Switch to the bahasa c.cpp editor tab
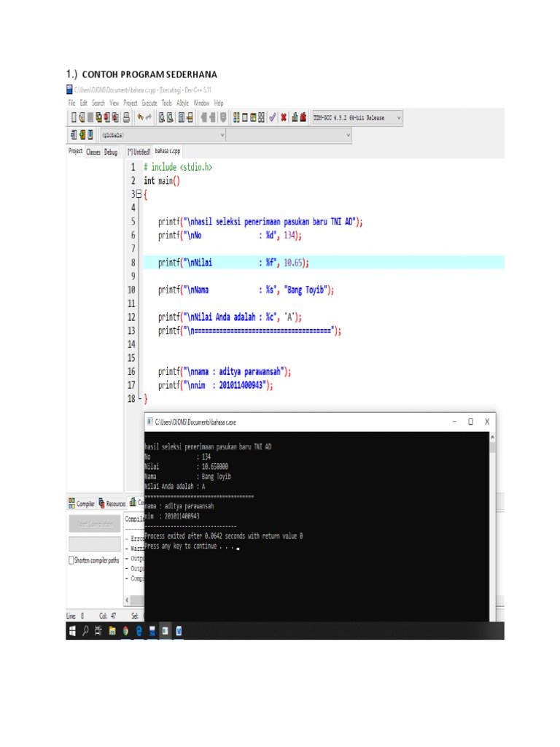This screenshot has height=747, width=560. click(168, 151)
